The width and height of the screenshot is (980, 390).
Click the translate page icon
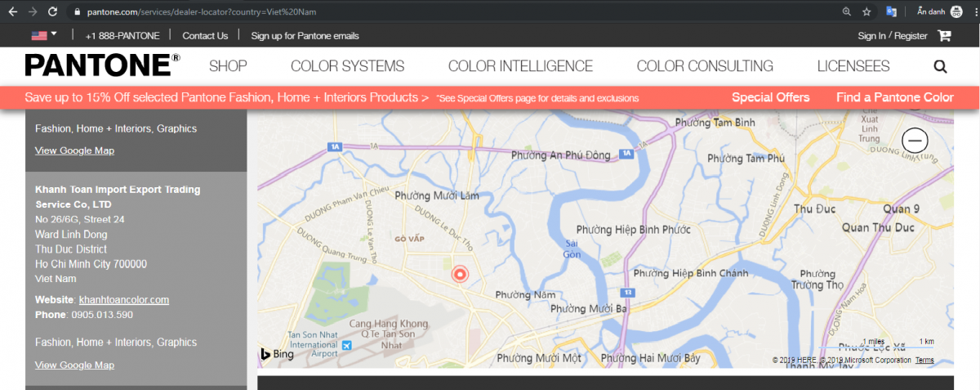pyautogui.click(x=891, y=11)
